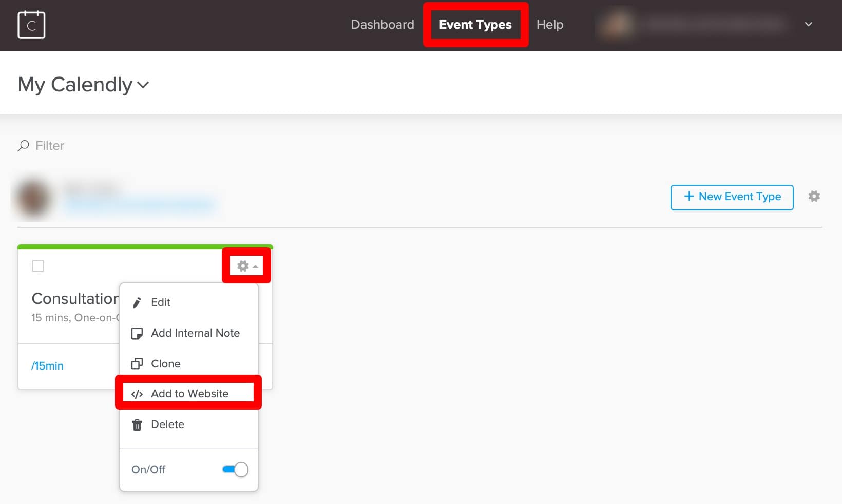Click the Consultation card gear icon
The image size is (842, 504).
[243, 266]
